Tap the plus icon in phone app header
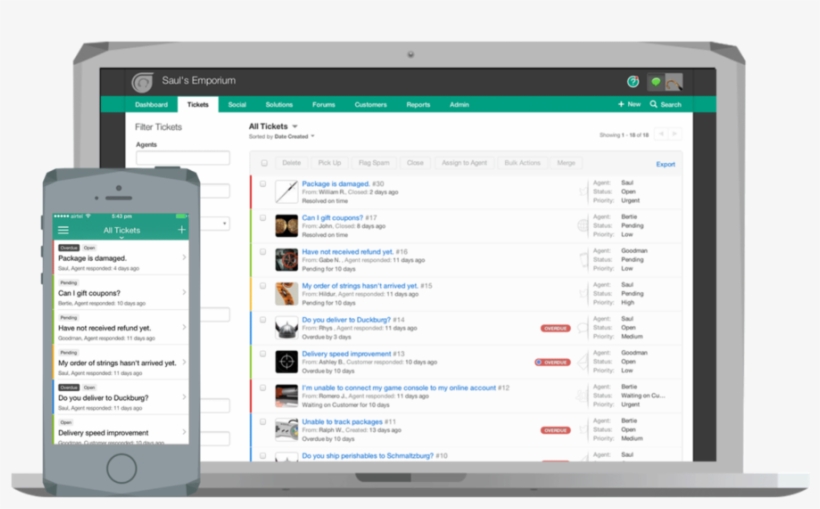Screen dimensions: 820x509 pos(181,229)
